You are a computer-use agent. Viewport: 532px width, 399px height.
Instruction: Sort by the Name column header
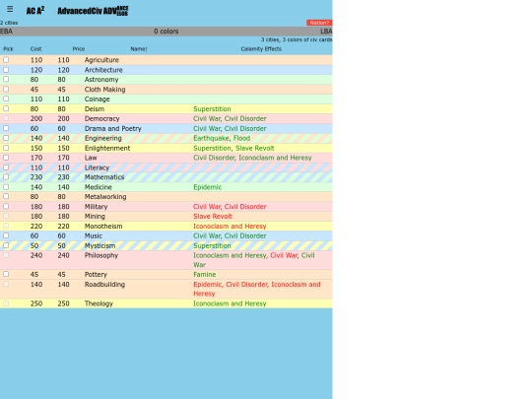click(x=139, y=49)
